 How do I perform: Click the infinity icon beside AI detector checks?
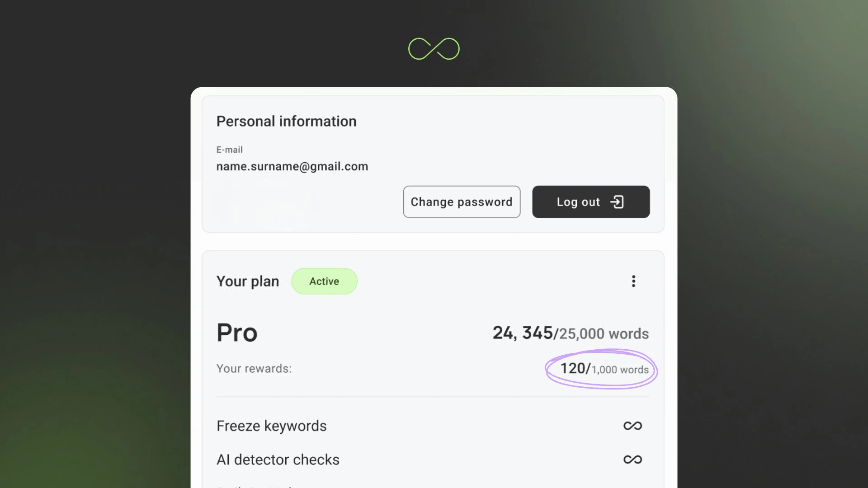[x=632, y=460]
